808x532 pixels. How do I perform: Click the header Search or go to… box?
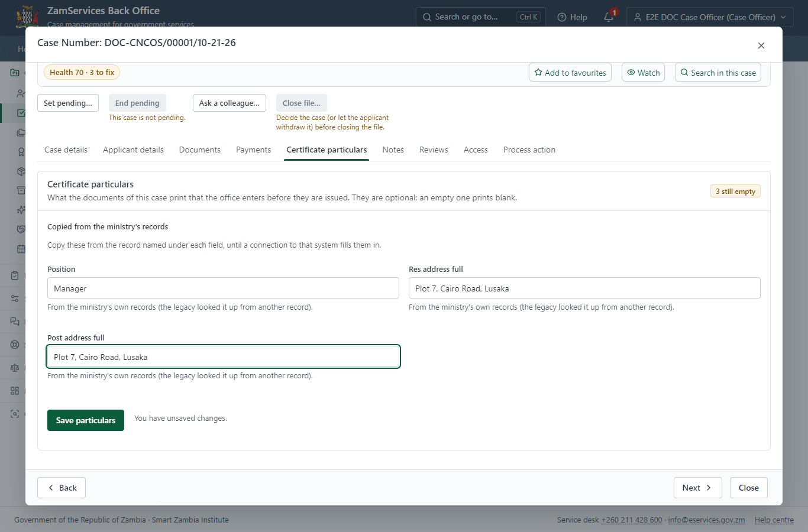(480, 17)
